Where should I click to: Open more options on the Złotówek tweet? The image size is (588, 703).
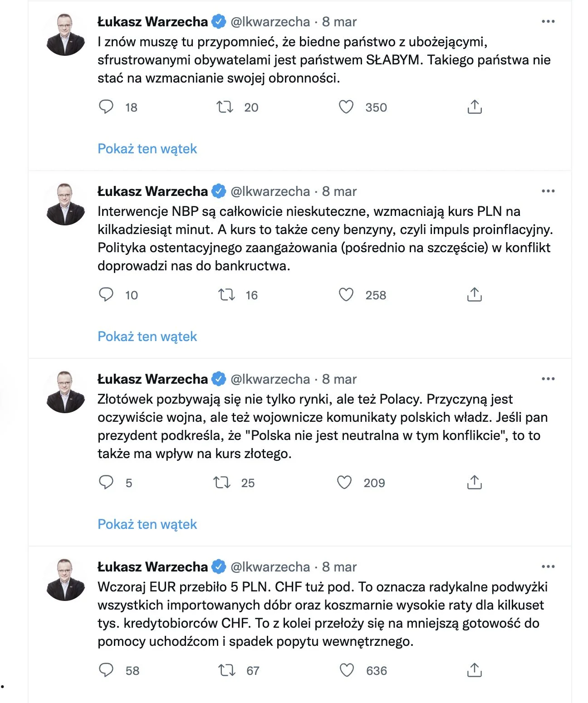(548, 379)
